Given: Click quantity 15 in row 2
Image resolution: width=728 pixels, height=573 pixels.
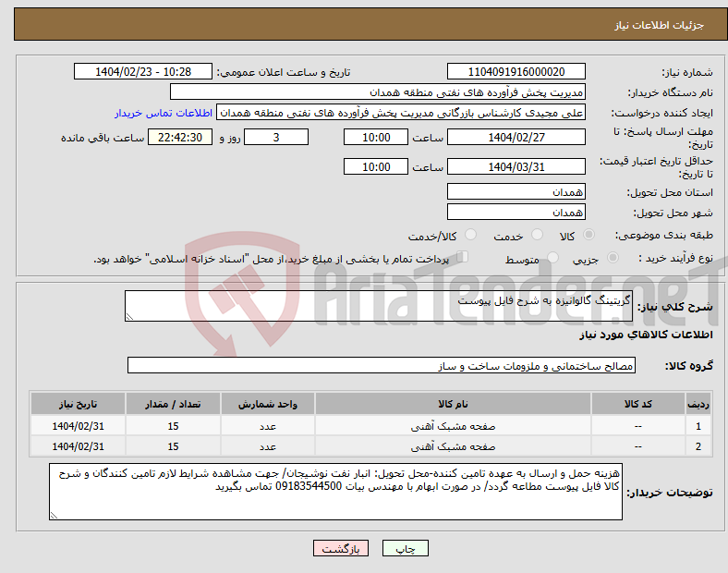Looking at the screenshot, I should pyautogui.click(x=173, y=446).
